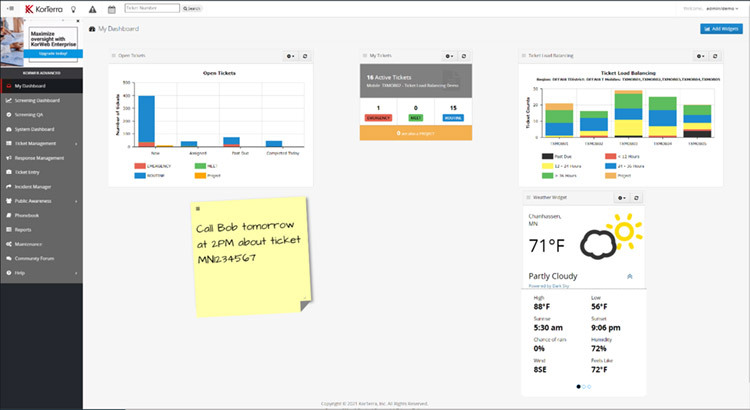Viewport: 750px width, 410px height.
Task: Click the Ticket Number input field
Action: coord(152,8)
